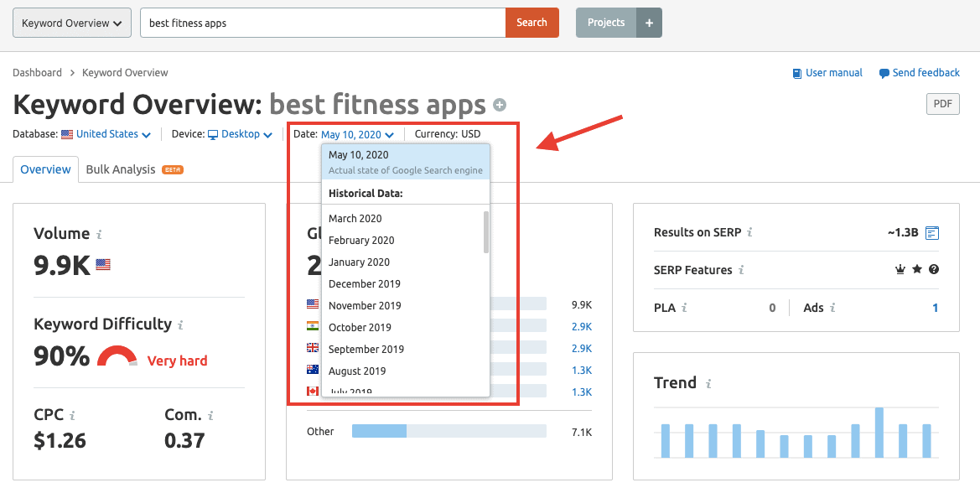
Task: Click the plus button next to Projects
Action: point(649,23)
